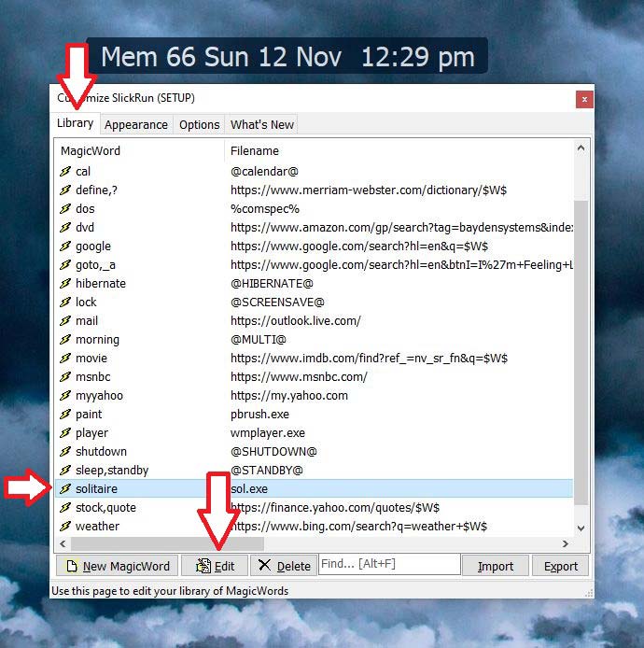Open the Options tab
This screenshot has width=644, height=648.
(x=200, y=124)
